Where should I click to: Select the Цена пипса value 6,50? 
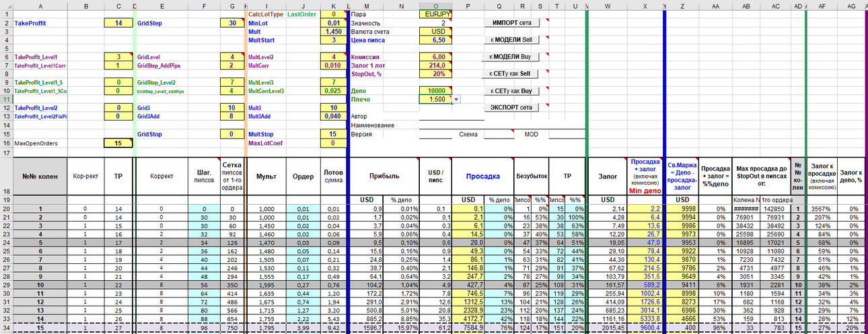click(435, 40)
